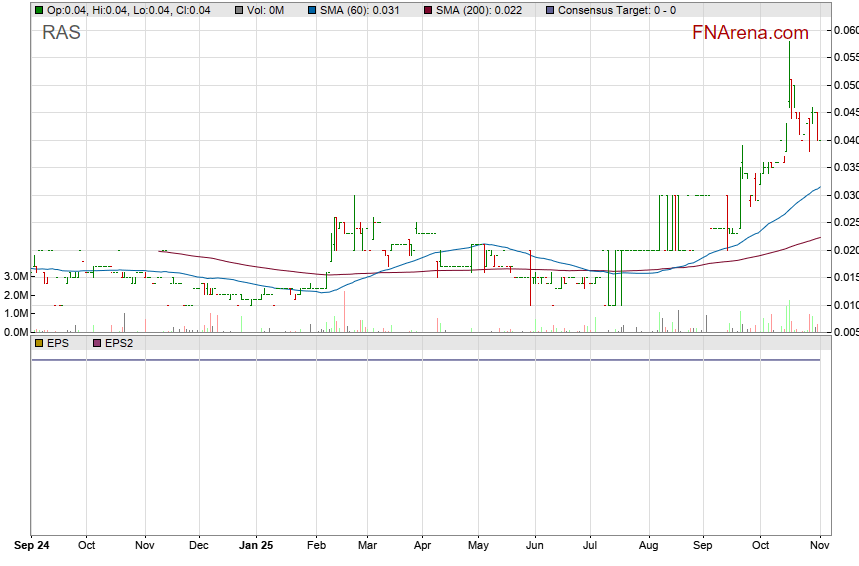This screenshot has height=566, width=859.
Task: Click the Consensus Target: 0 - 0 text
Action: (616, 10)
